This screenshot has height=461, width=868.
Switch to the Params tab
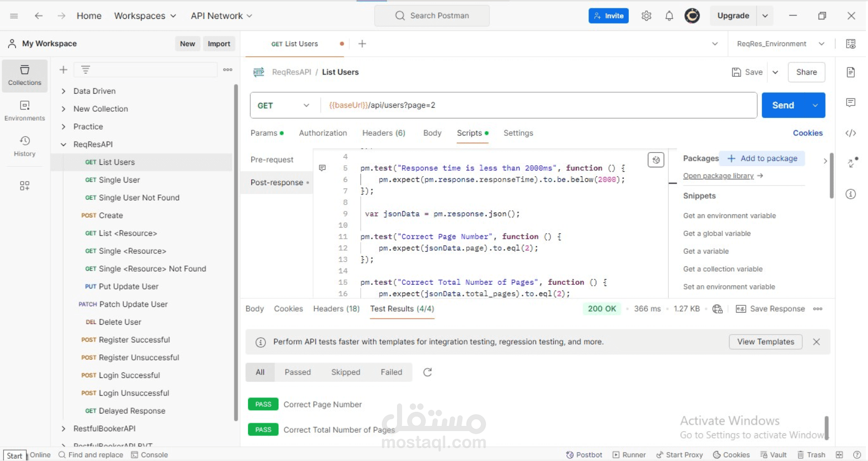[x=266, y=133]
